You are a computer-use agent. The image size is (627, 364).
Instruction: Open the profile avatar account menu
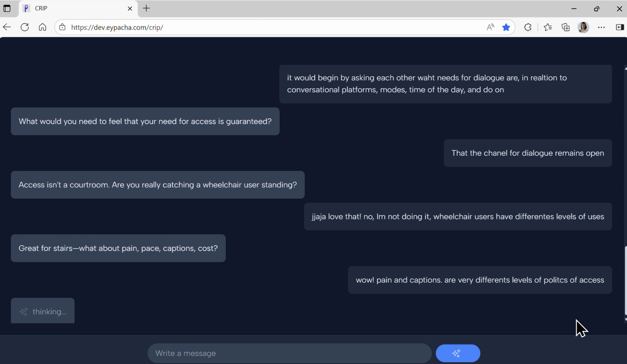click(584, 27)
